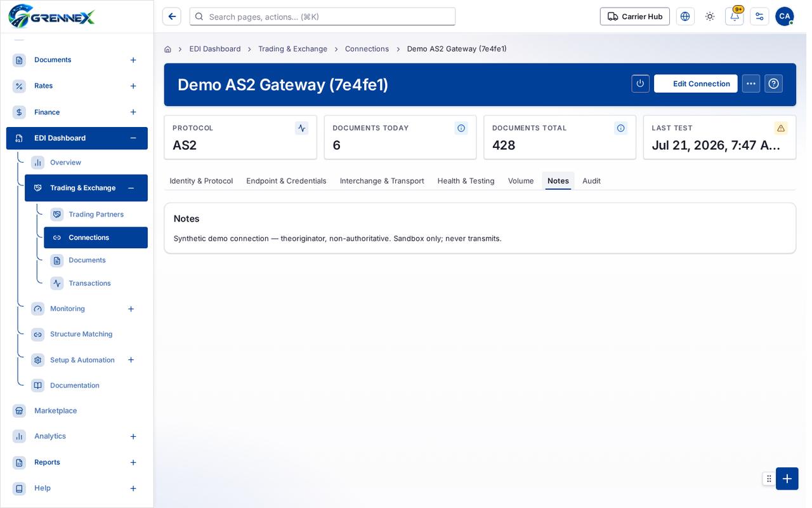Go to EDI Dashboard breadcrumb link
The image size is (812, 508).
pos(215,49)
